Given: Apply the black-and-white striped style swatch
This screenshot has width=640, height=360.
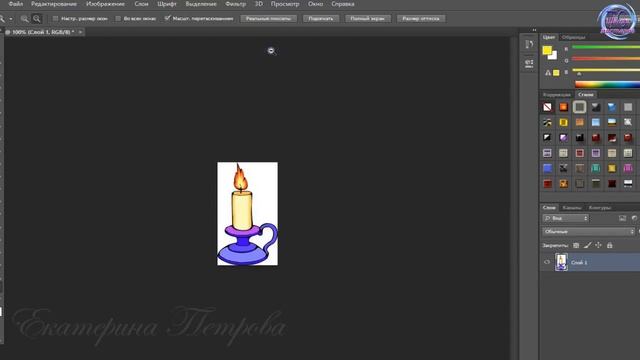Looking at the screenshot, I should click(628, 184).
